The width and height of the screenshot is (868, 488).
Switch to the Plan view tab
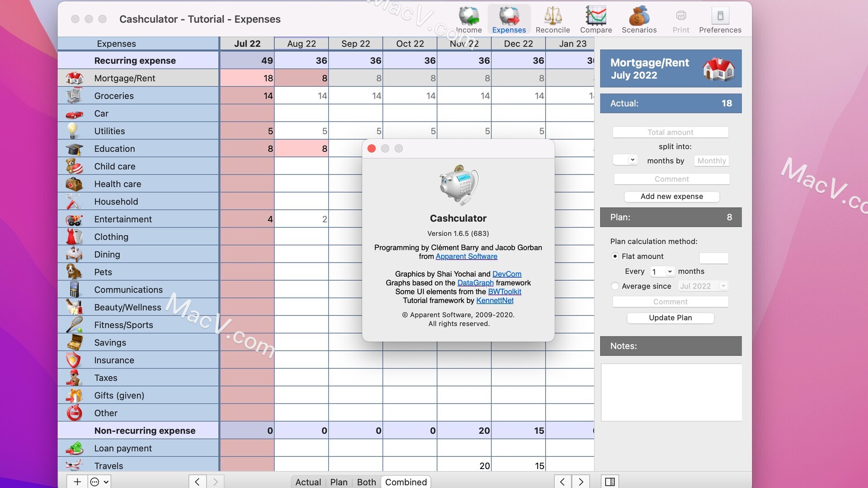339,482
